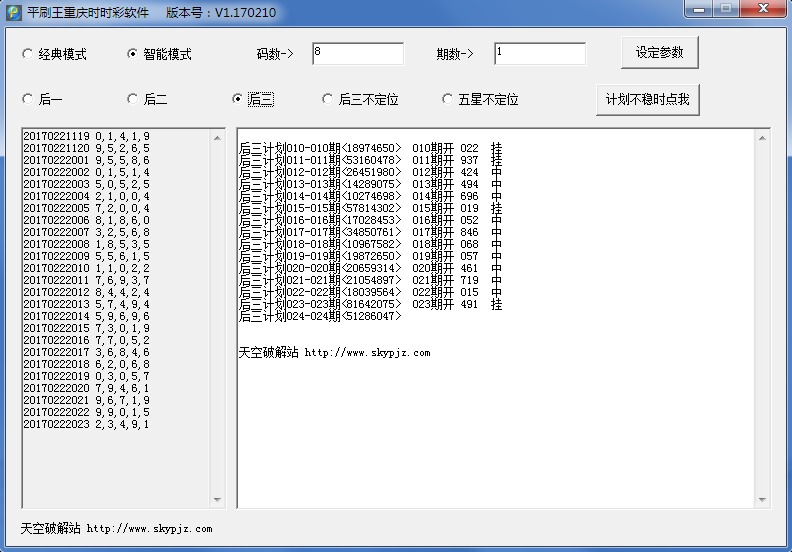The image size is (792, 552).
Task: Select 经典模式 radio button
Action: (27, 54)
